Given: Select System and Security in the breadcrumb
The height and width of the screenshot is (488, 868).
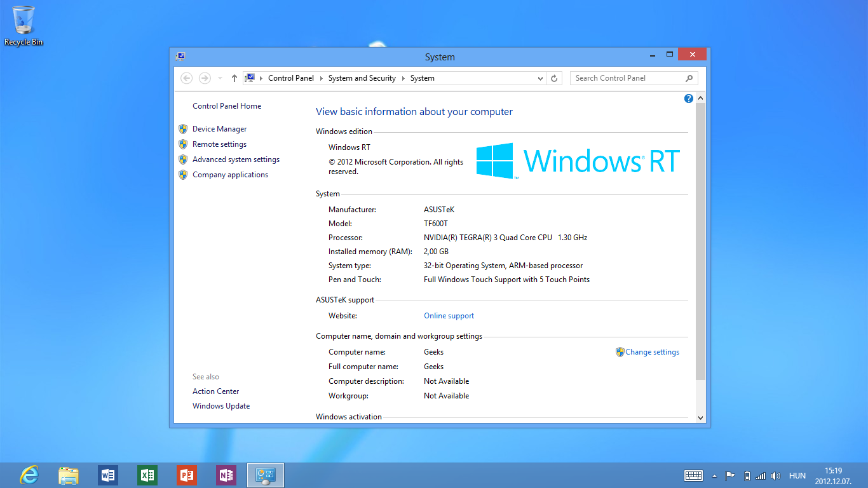Looking at the screenshot, I should [362, 78].
